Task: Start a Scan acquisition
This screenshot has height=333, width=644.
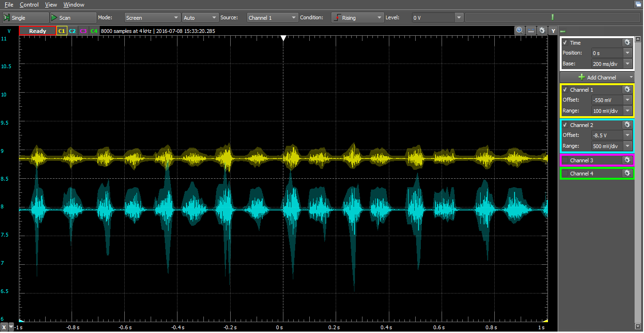Action: [73, 18]
